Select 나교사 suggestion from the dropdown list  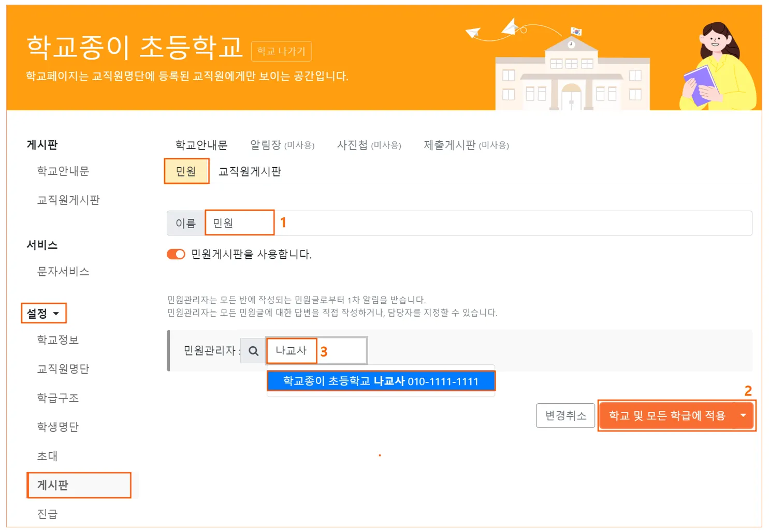tap(381, 381)
